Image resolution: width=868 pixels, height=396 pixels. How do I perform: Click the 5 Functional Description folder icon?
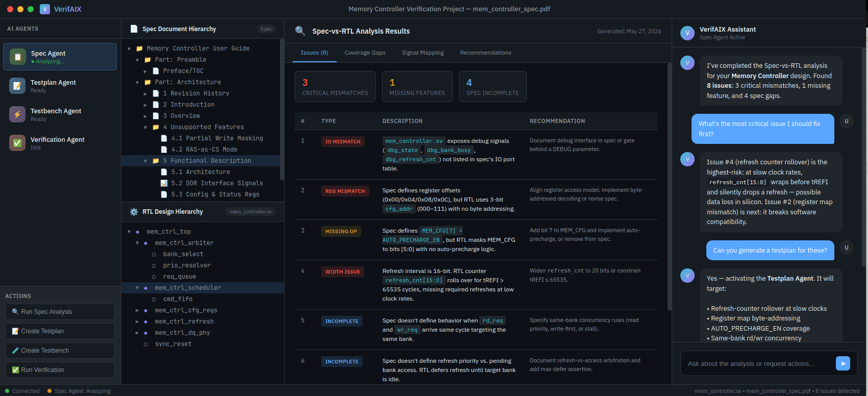156,161
